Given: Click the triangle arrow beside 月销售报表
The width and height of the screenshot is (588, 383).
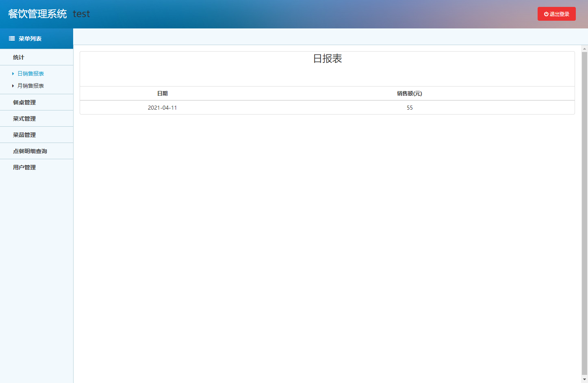Looking at the screenshot, I should point(13,86).
